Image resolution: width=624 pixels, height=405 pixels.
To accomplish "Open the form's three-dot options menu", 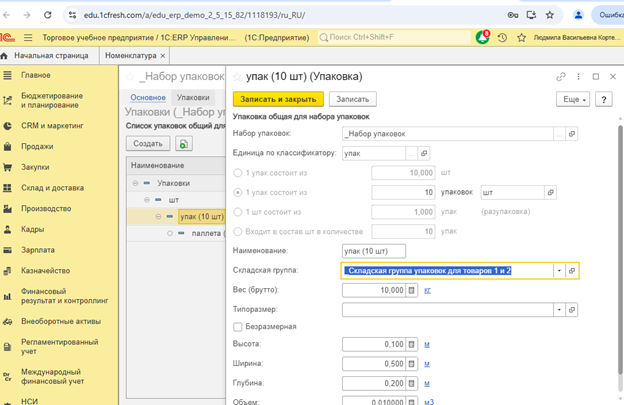I will click(x=578, y=76).
